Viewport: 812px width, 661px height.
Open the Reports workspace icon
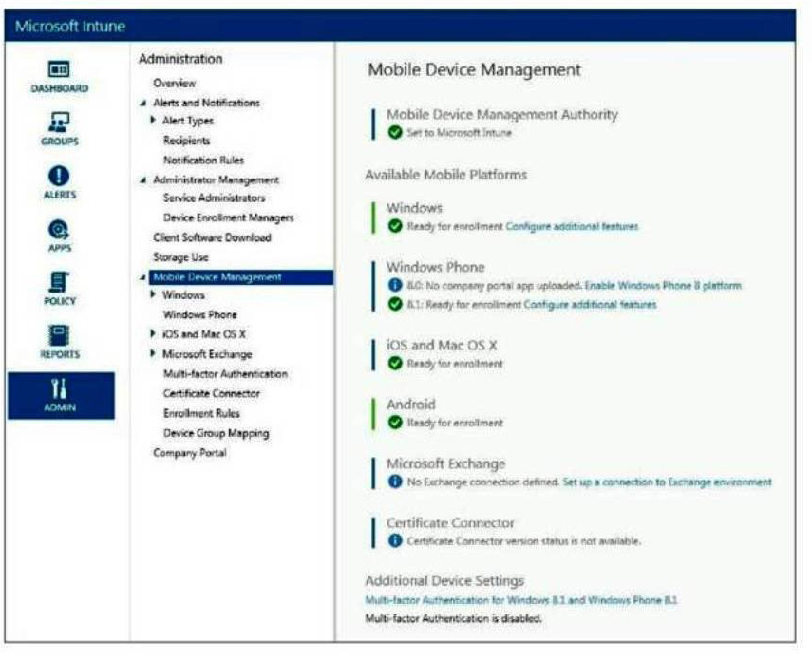click(x=59, y=335)
